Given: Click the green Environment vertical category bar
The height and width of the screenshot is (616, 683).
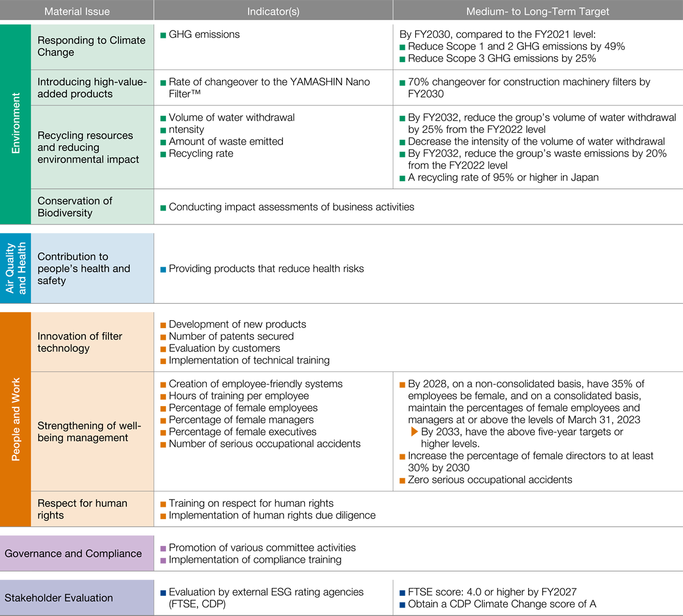Looking at the screenshot, I should tap(15, 124).
